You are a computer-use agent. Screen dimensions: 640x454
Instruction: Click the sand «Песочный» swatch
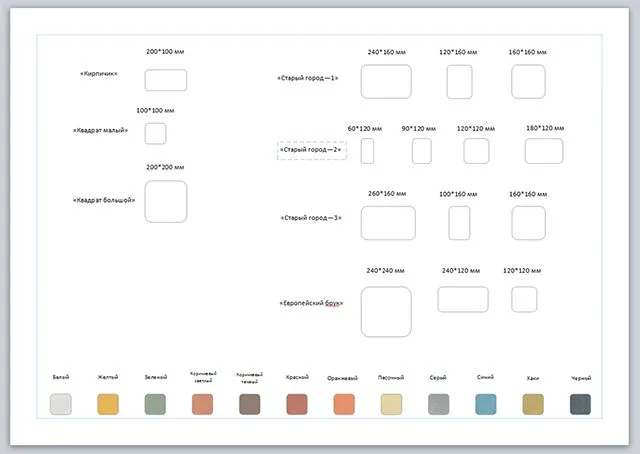[x=391, y=404]
